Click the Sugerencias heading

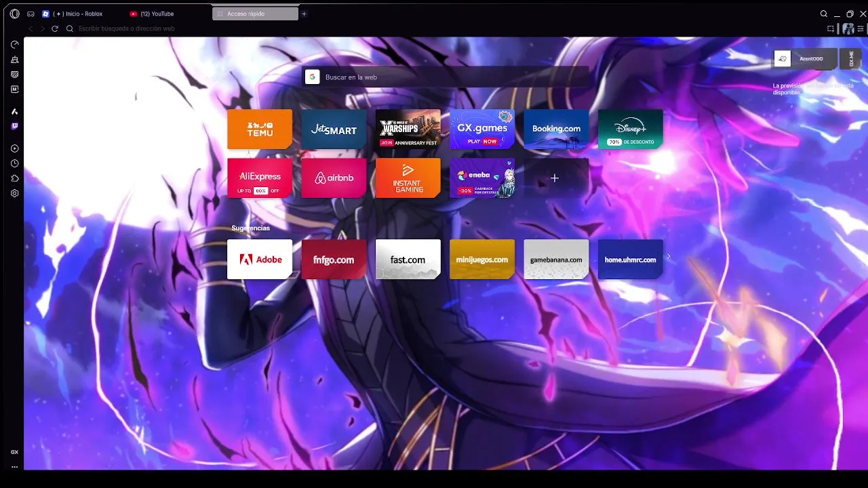tap(250, 228)
